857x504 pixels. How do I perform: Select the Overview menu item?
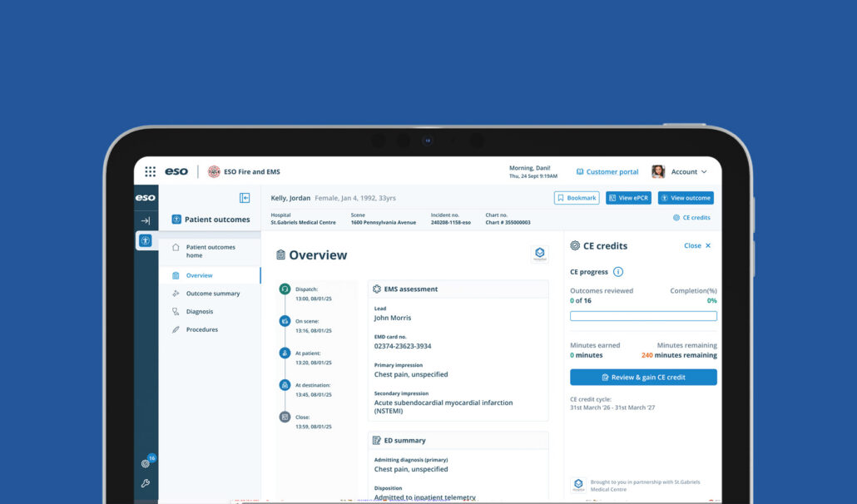pyautogui.click(x=210, y=275)
